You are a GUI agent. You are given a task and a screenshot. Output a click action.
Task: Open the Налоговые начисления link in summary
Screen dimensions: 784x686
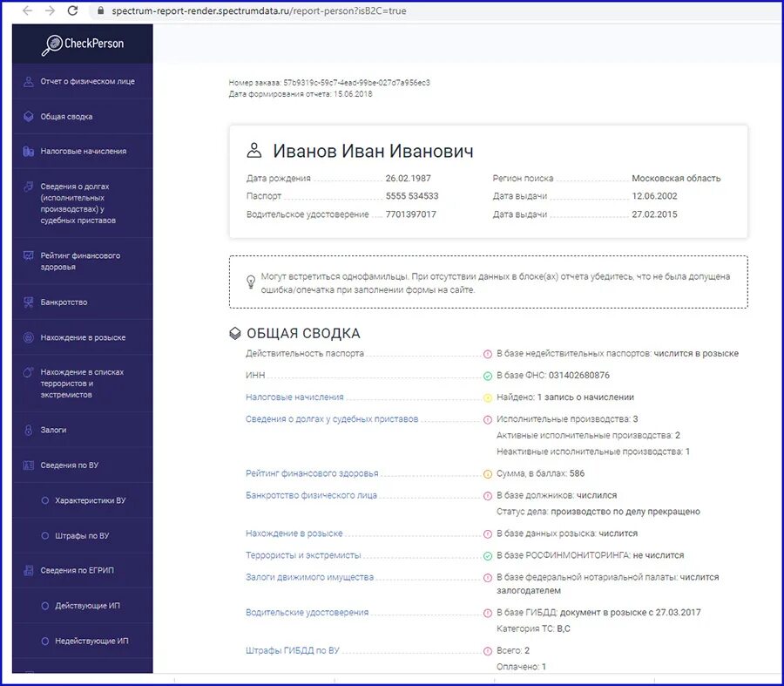[294, 397]
